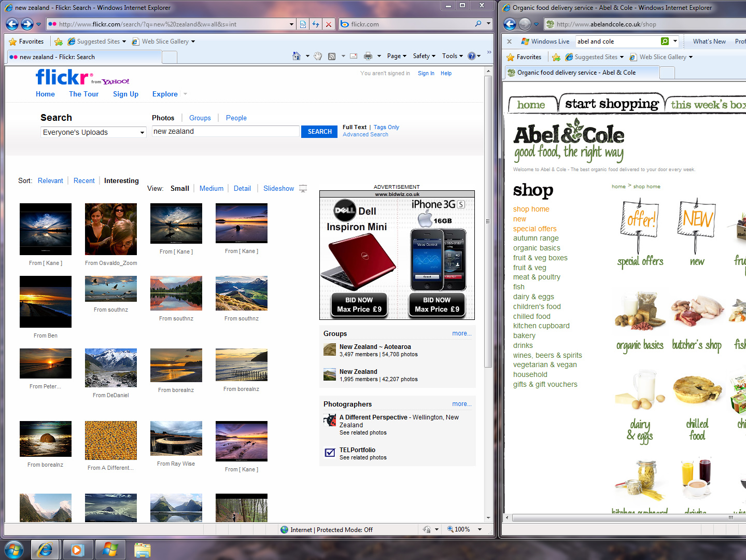Click the security report icon in Flickr status bar

[427, 529]
